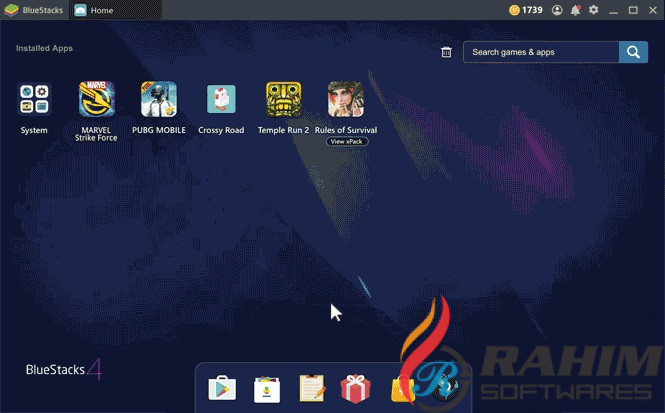Open Google Play Store from dock
Image resolution: width=665 pixels, height=413 pixels.
[x=222, y=388]
